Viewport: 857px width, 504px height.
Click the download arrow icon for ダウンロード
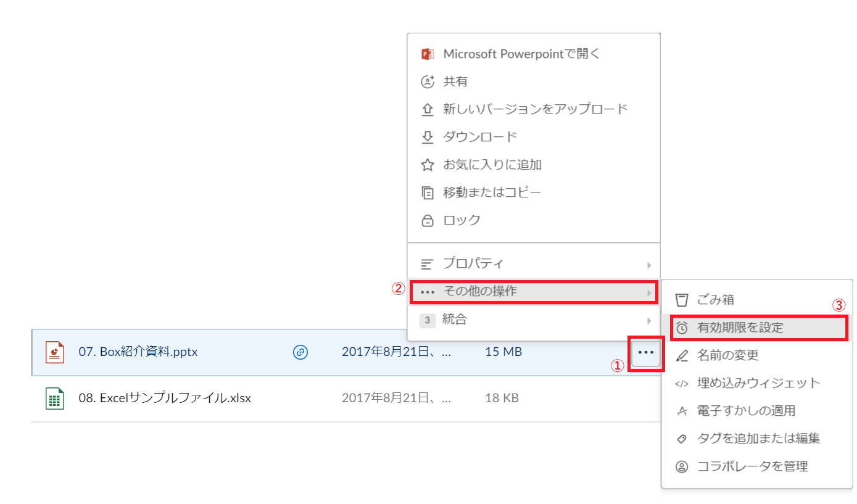pos(427,137)
